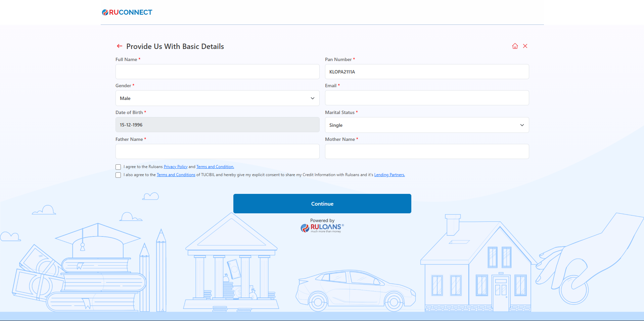The width and height of the screenshot is (644, 321).
Task: Click the red back arrow icon
Action: pos(119,46)
